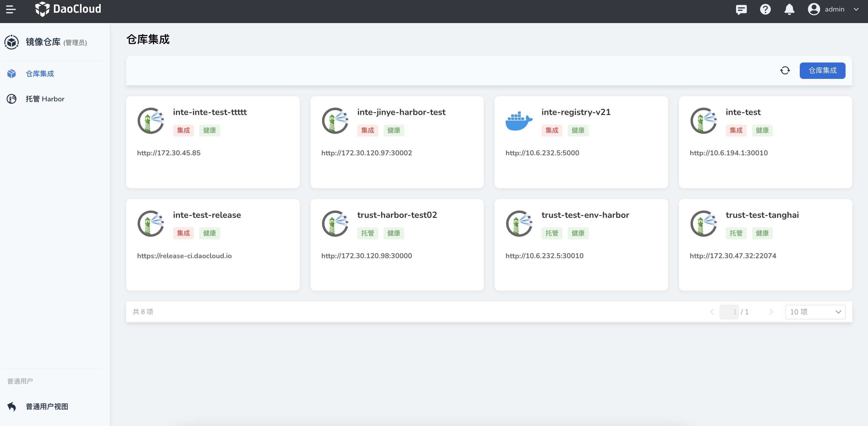Click the 共 8 项 total count
Screen dimensions: 868x426
143,312
